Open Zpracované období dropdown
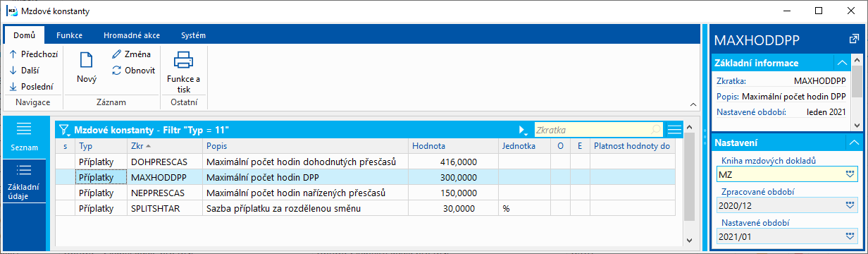Screen dimensions: 868x254 (x=849, y=206)
